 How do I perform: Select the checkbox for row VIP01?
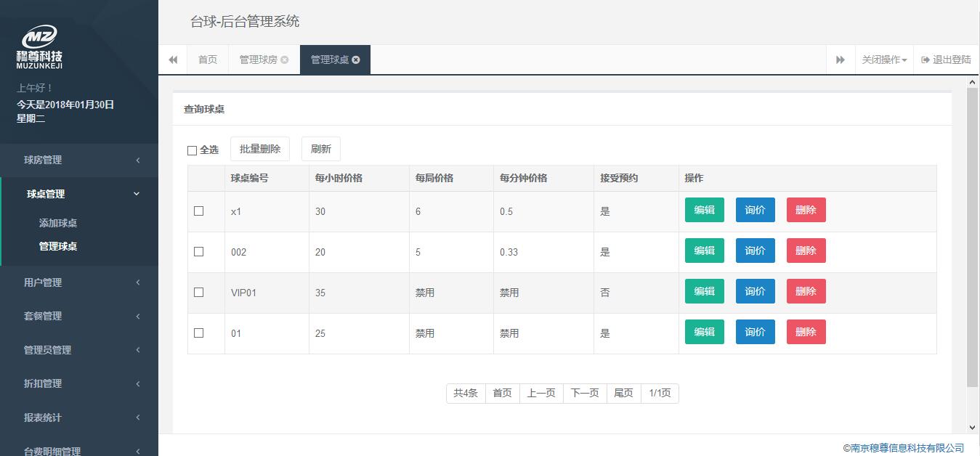[199, 293]
